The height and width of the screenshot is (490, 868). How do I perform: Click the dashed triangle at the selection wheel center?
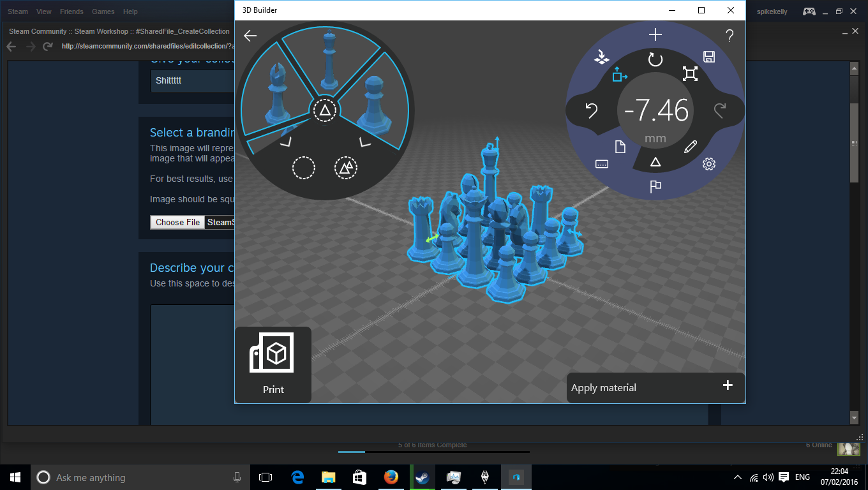pyautogui.click(x=325, y=110)
